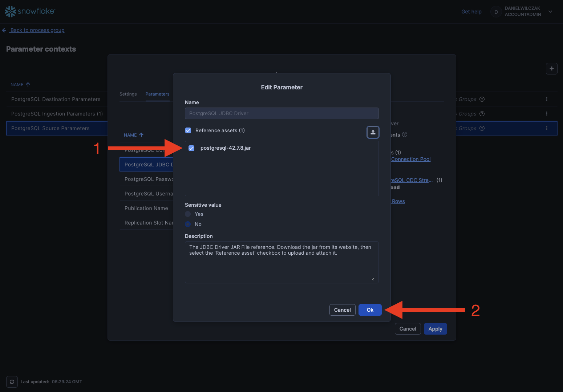
Task: Select Yes for Sensitive value
Action: coord(188,214)
